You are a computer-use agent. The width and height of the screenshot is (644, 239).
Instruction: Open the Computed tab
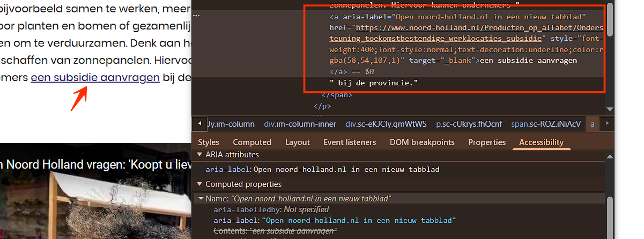(x=252, y=142)
